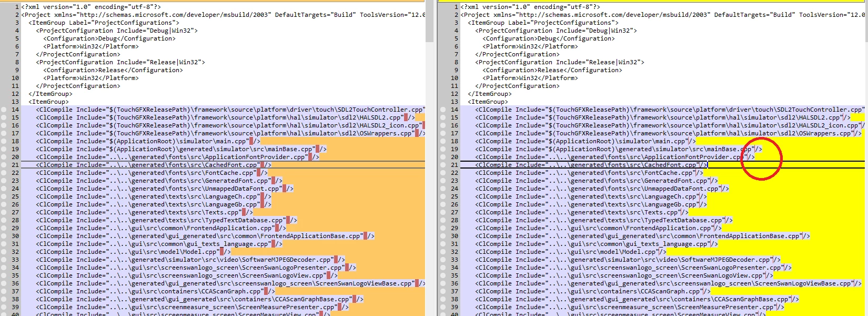
Task: Click SoftwareMJPEGDecoder.cpp line in left pane
Action: 190,260
